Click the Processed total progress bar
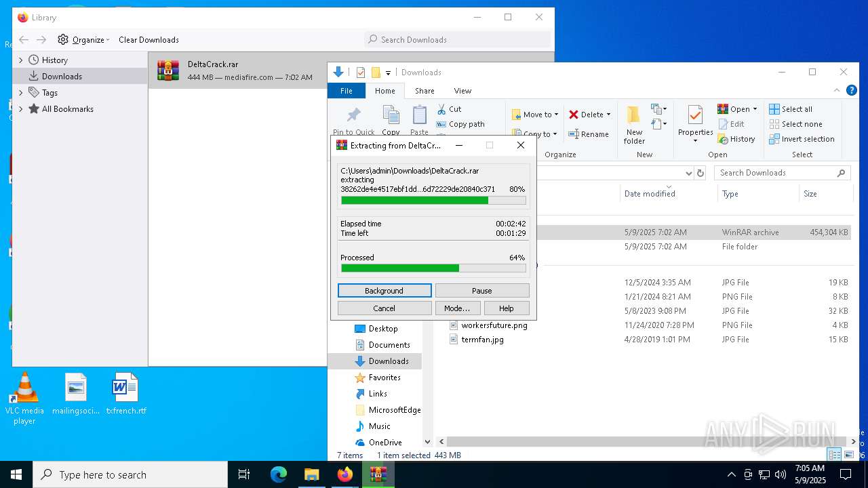 click(x=433, y=268)
